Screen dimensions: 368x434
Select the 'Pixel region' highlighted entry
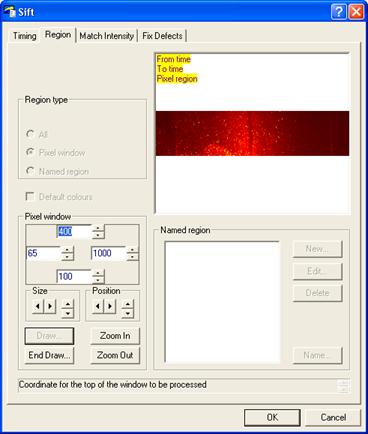[177, 79]
